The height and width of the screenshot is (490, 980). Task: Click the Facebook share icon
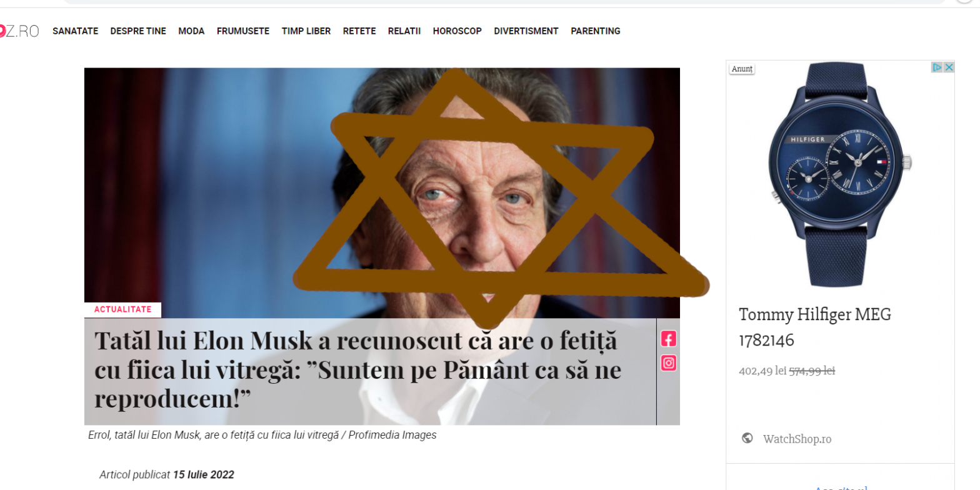(x=669, y=339)
